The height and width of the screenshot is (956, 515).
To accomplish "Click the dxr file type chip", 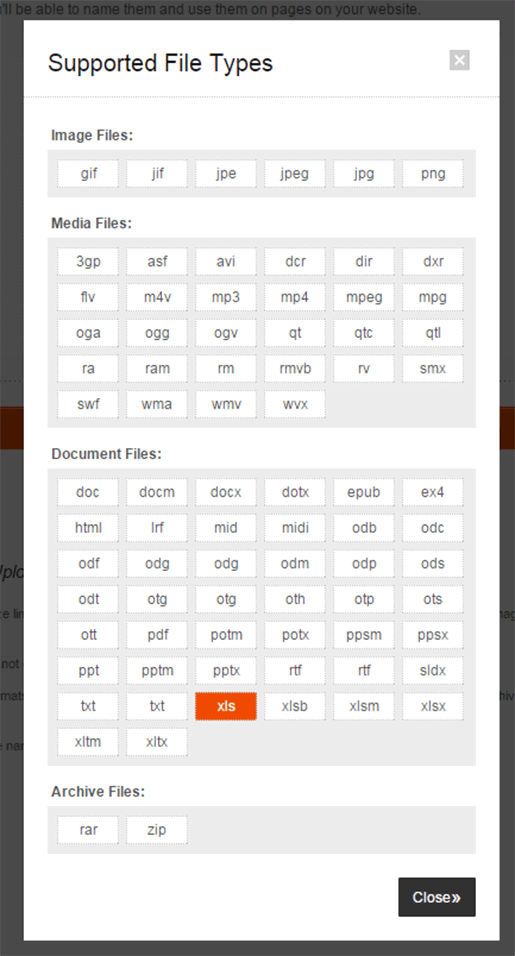I will click(433, 261).
